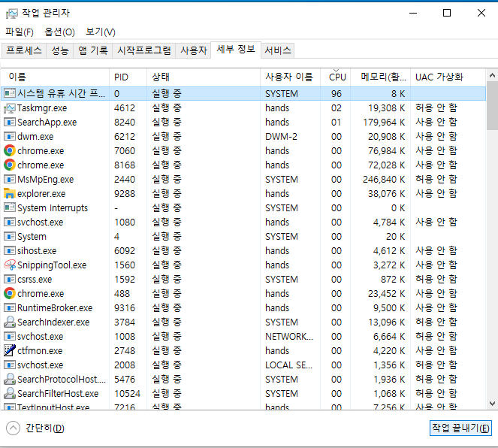Click the sihost.exe process icon

tap(10, 251)
